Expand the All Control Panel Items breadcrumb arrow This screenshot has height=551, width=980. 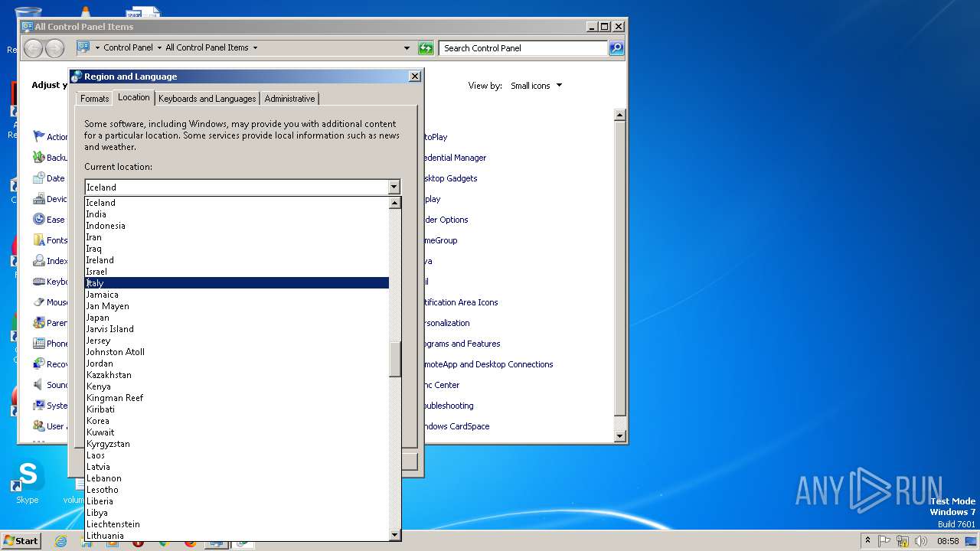tap(255, 47)
